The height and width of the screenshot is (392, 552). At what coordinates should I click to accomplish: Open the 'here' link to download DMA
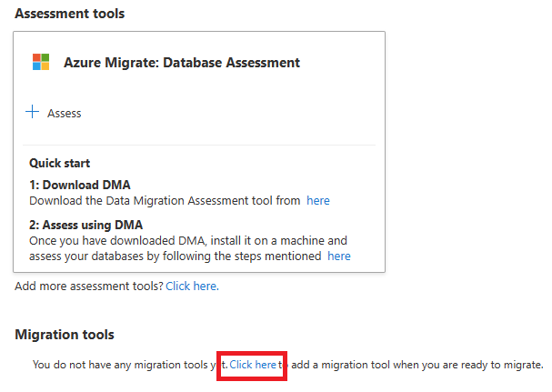tap(318, 200)
